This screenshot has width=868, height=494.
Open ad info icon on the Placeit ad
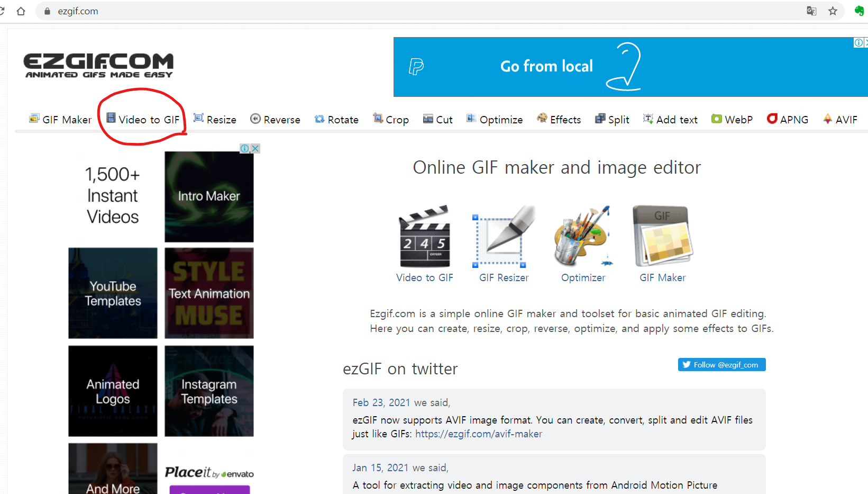pos(244,148)
